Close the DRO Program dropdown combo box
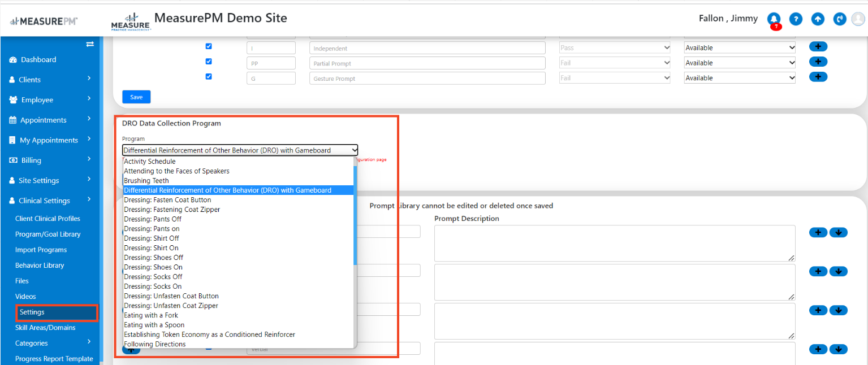Screen dimensions: 868x365 pos(240,150)
